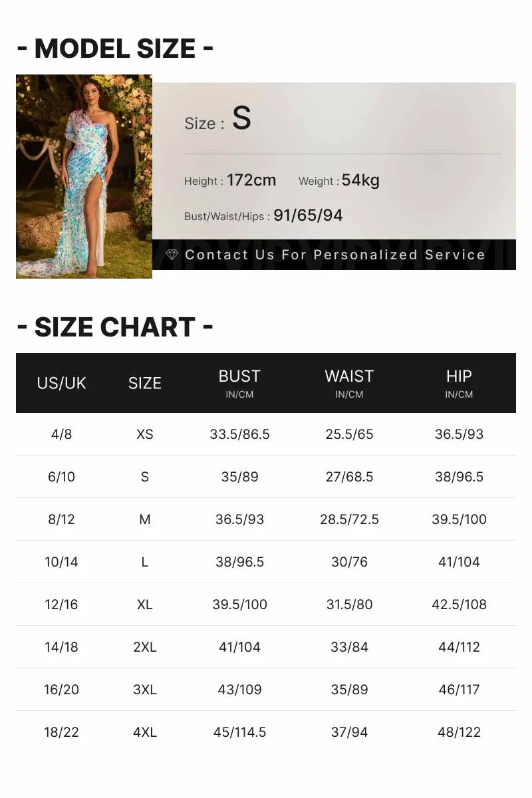532x798 pixels.
Task: Select the S size row in chart
Action: [x=266, y=477]
